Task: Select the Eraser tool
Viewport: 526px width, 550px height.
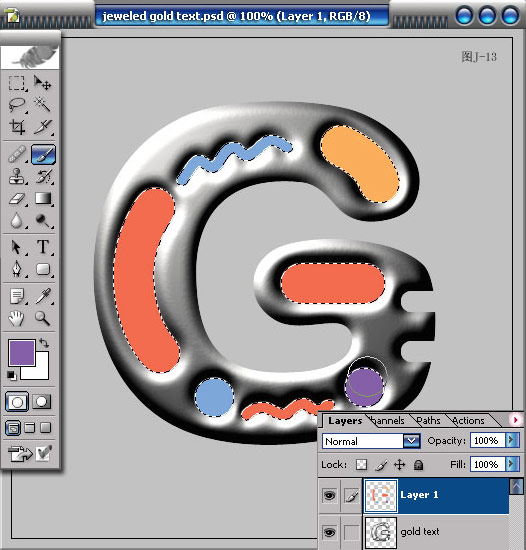Action: pyautogui.click(x=16, y=199)
